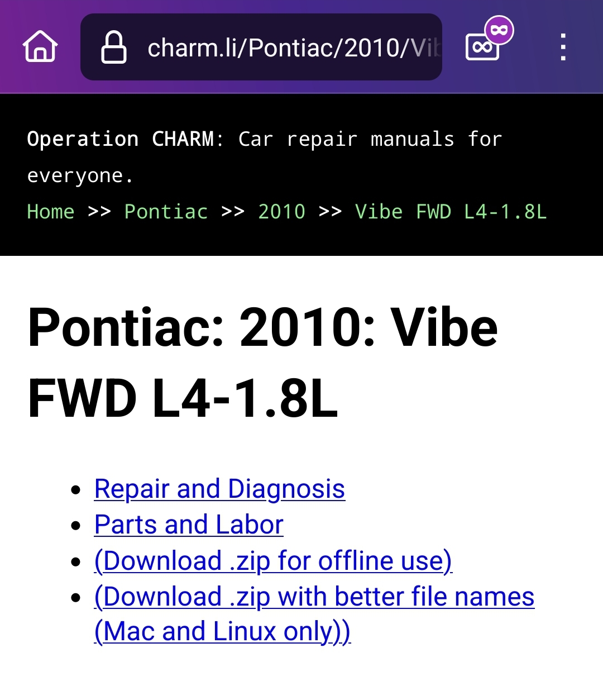Click Download .zip with better file names
Screen dimensions: 603x700
[x=314, y=597]
